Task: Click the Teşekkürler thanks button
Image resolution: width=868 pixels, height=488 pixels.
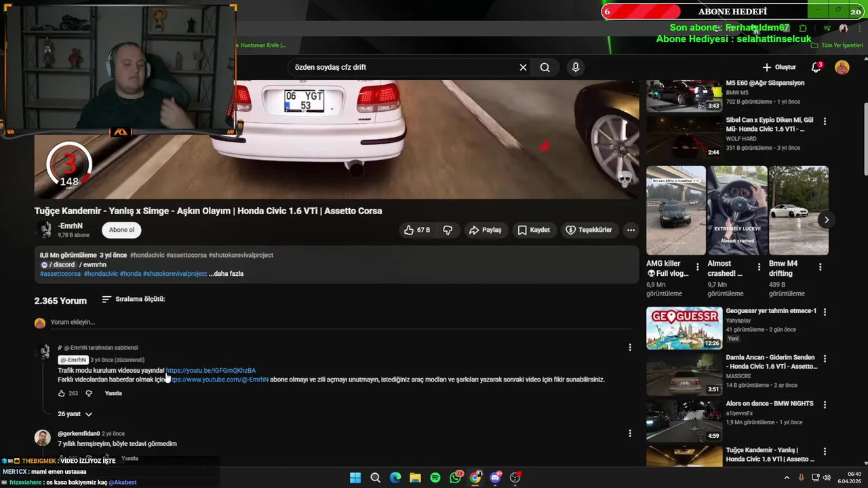Action: pos(589,230)
